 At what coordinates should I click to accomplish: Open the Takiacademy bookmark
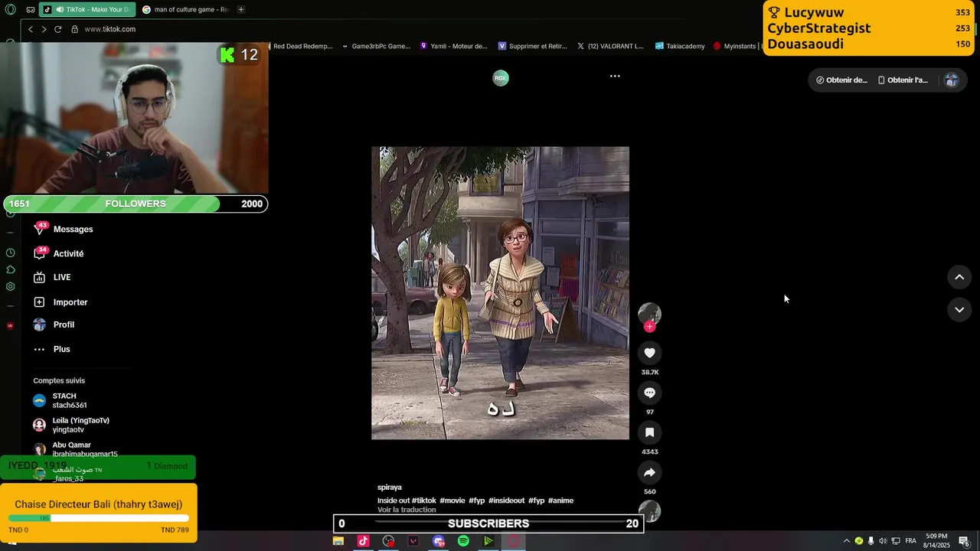point(680,46)
